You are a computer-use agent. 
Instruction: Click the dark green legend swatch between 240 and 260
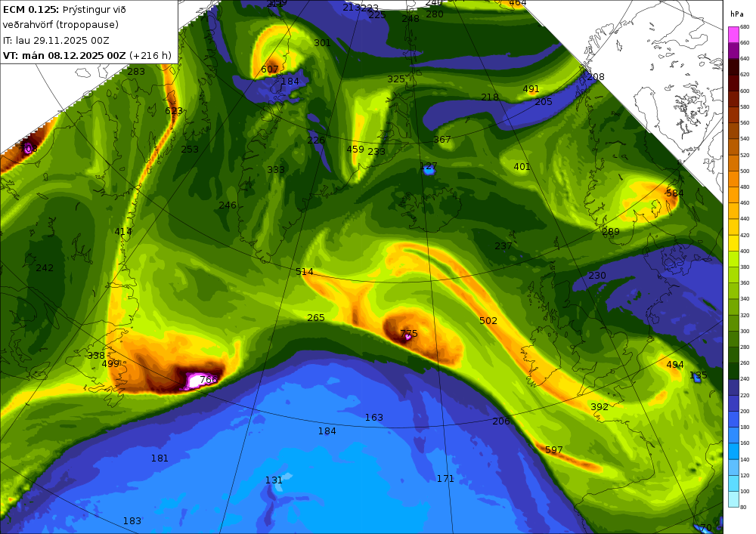coord(733,372)
